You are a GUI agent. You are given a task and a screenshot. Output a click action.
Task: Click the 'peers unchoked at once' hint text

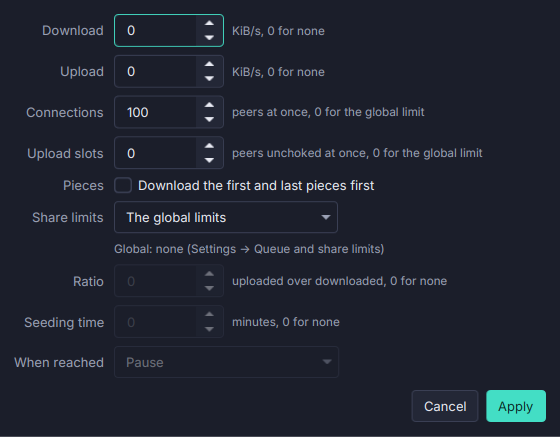pyautogui.click(x=300, y=153)
